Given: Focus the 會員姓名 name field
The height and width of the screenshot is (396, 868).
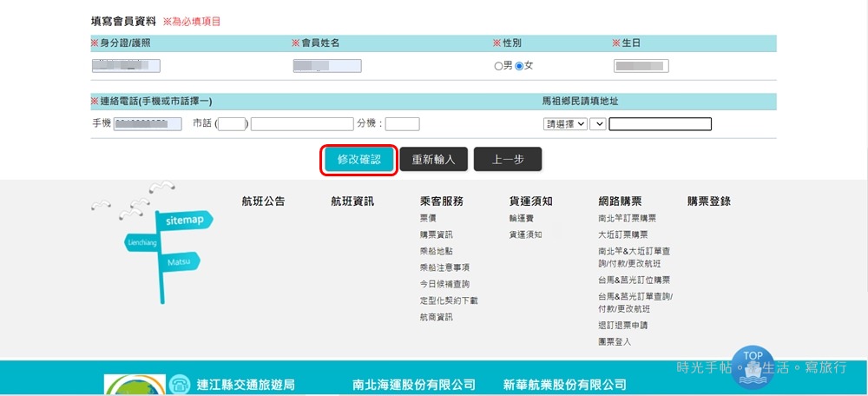Looking at the screenshot, I should click(x=327, y=66).
